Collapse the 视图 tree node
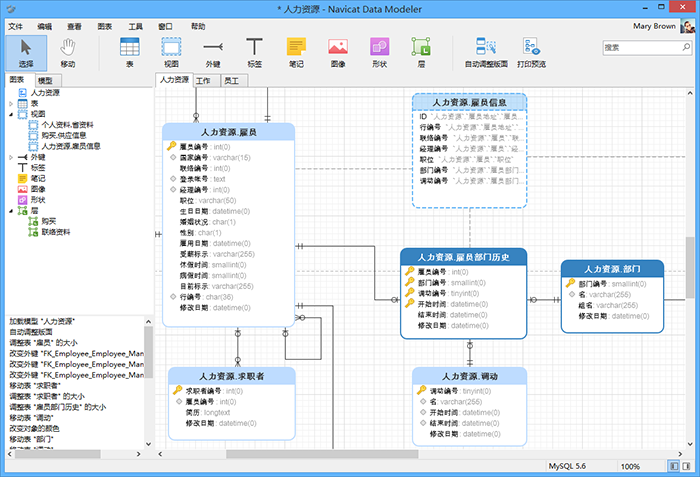The image size is (700, 477). [11, 114]
